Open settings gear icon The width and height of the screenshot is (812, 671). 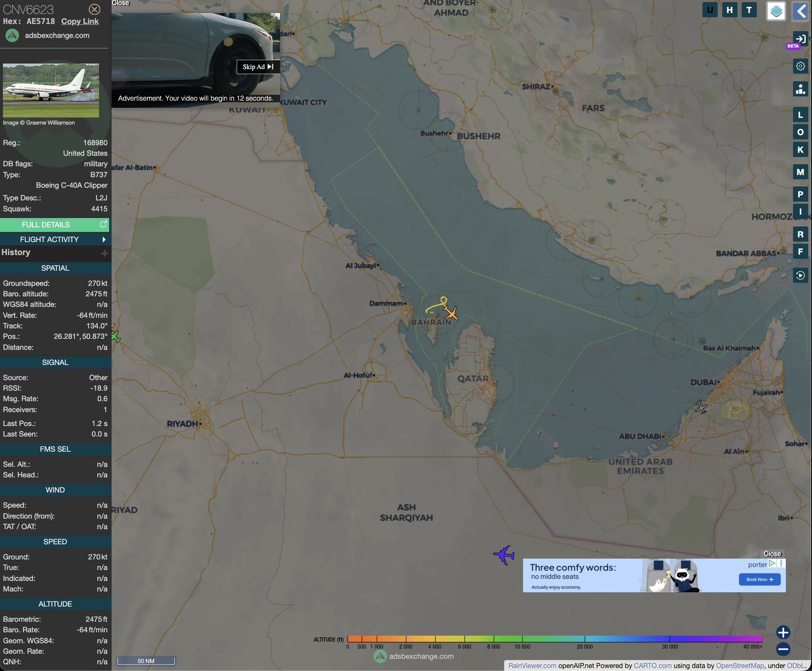point(800,66)
